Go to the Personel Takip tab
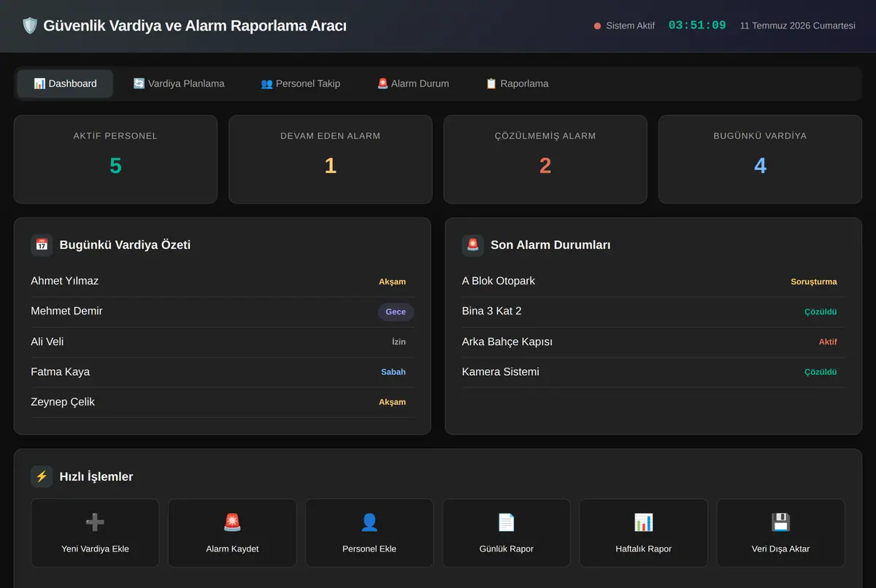The image size is (876, 588). 301,84
